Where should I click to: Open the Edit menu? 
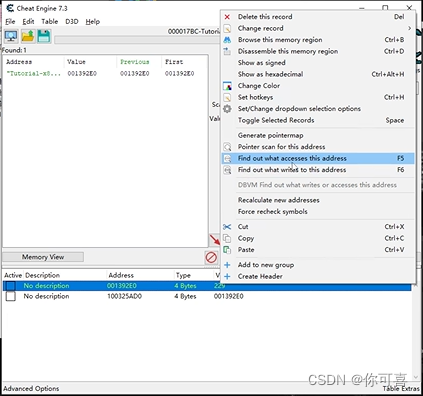coord(28,22)
